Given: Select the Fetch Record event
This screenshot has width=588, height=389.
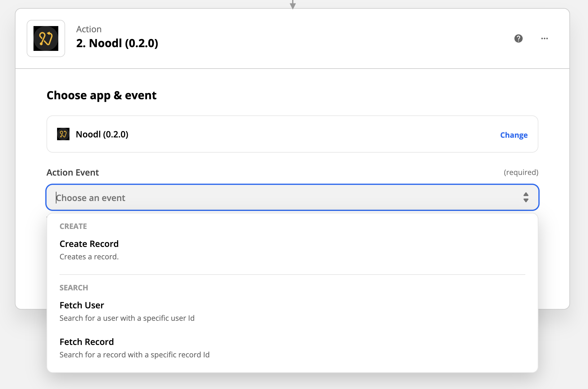Looking at the screenshot, I should (x=87, y=342).
